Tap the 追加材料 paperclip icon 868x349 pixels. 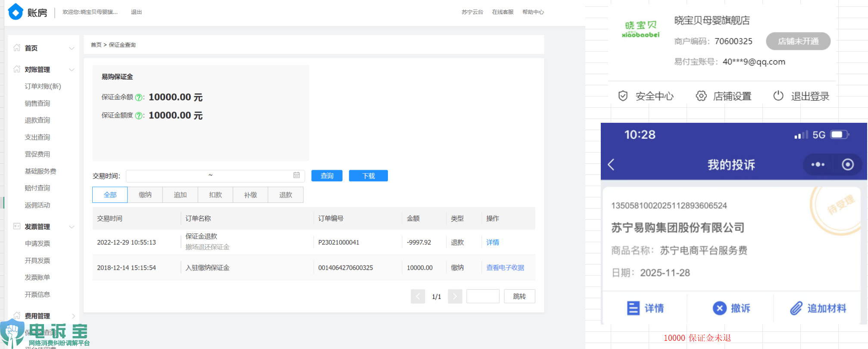pyautogui.click(x=796, y=308)
